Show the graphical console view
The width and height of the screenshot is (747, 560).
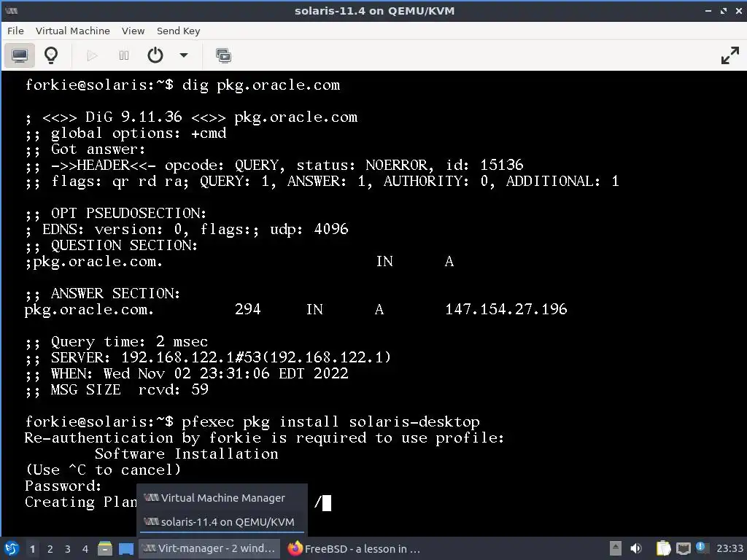(x=20, y=55)
